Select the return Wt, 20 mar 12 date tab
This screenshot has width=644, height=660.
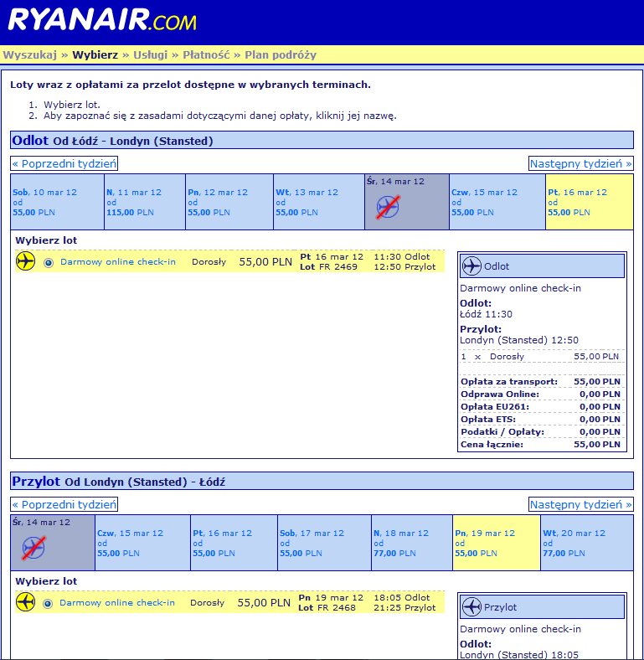[x=587, y=543]
